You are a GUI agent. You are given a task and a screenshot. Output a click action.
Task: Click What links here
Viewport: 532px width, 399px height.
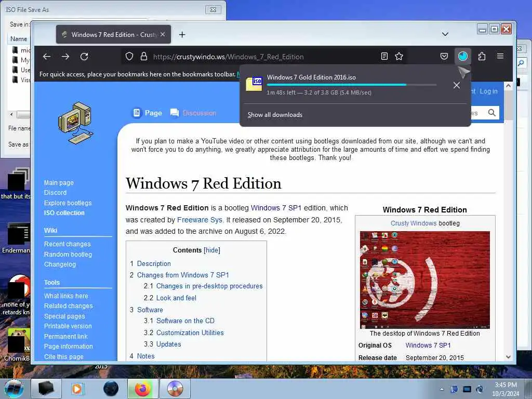[x=66, y=296]
